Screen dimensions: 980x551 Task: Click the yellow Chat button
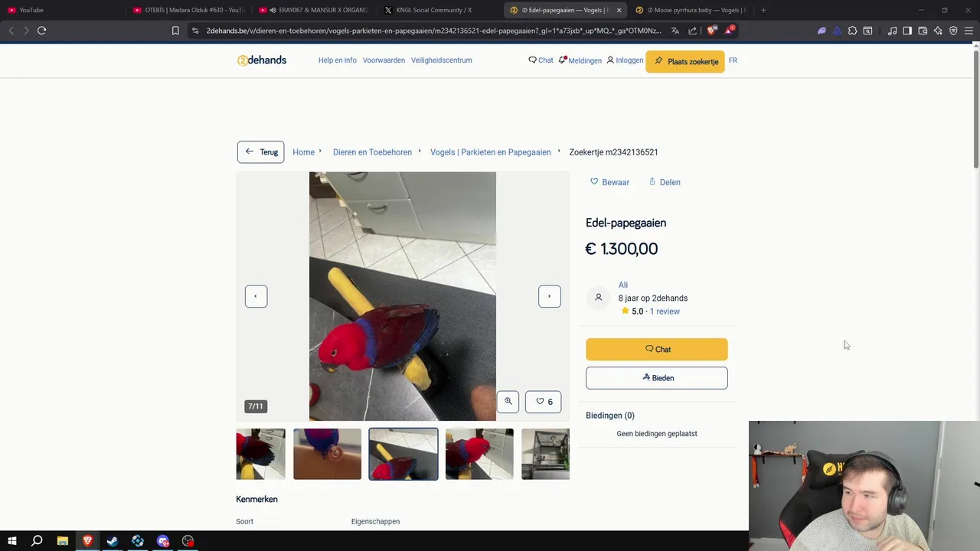[657, 349]
